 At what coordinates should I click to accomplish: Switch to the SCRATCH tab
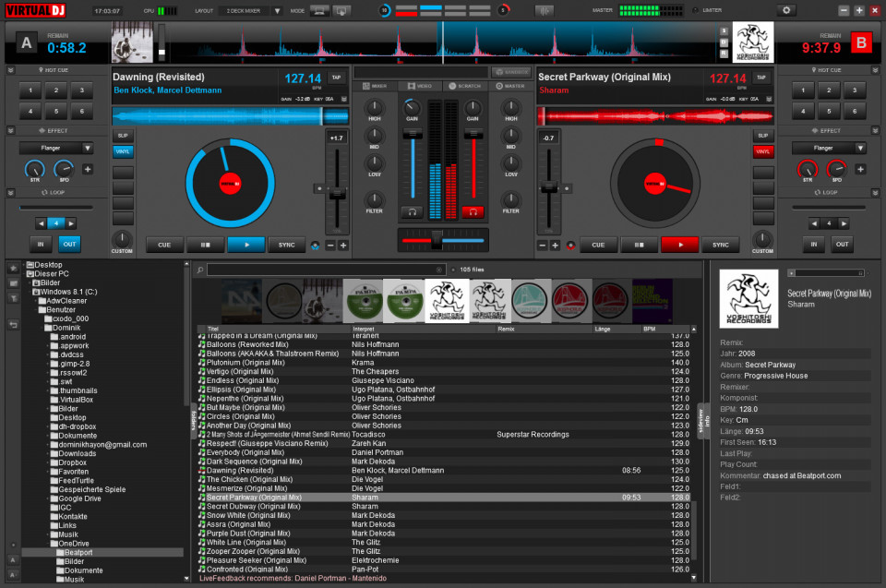point(465,86)
